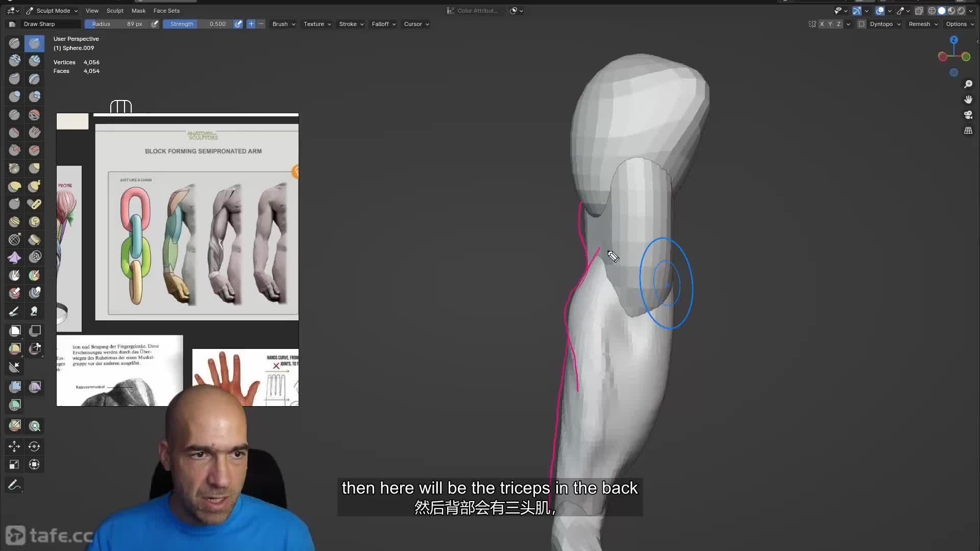980x551 pixels.
Task: Select the Move transform tool
Action: point(14,446)
